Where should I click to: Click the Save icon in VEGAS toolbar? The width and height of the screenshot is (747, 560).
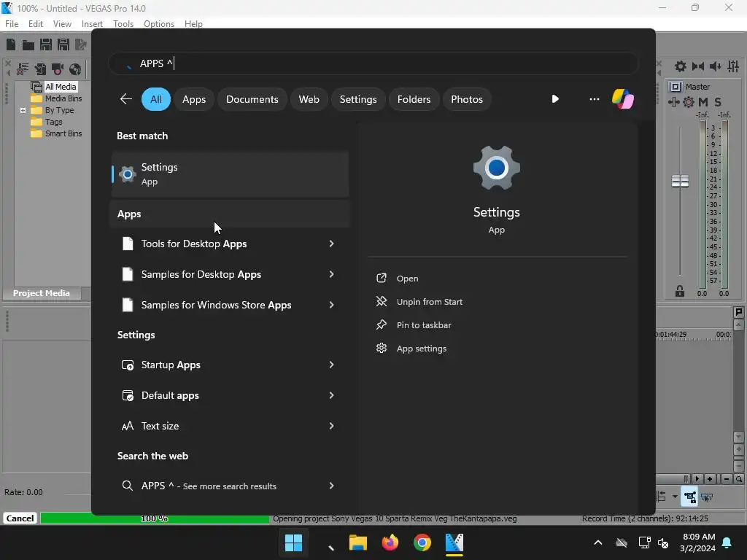[x=46, y=44]
